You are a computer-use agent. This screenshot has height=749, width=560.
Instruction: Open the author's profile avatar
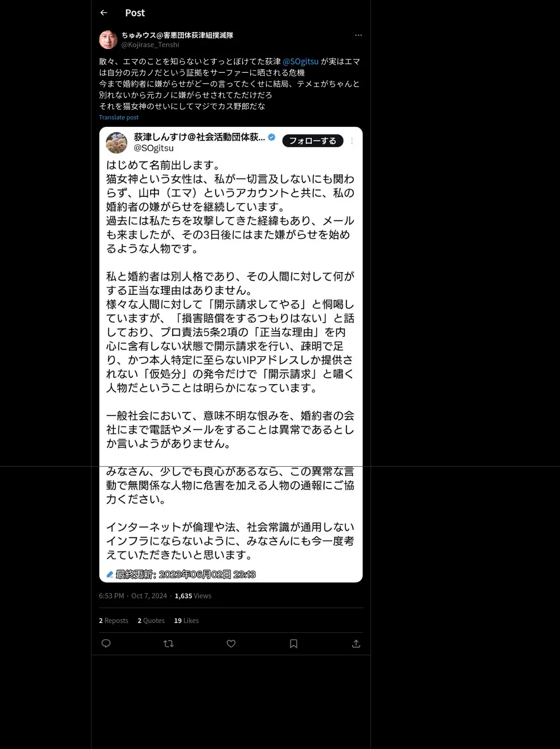tap(108, 40)
